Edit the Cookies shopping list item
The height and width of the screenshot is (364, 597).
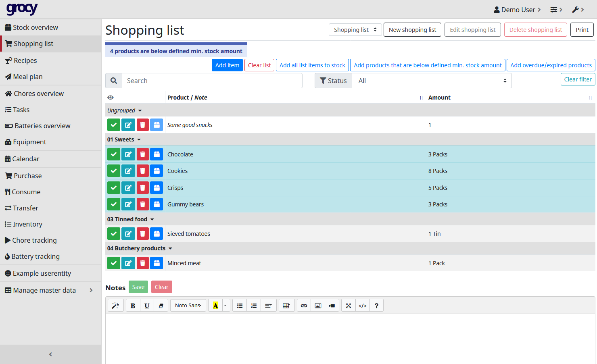pos(128,171)
